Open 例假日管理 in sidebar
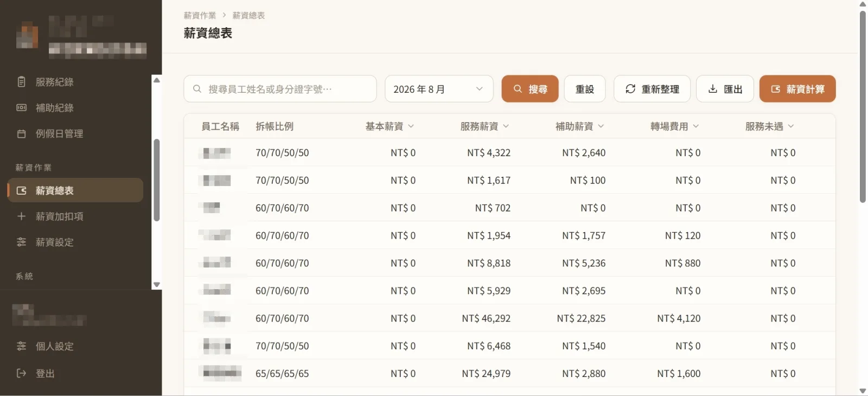The height and width of the screenshot is (396, 868). click(75, 133)
